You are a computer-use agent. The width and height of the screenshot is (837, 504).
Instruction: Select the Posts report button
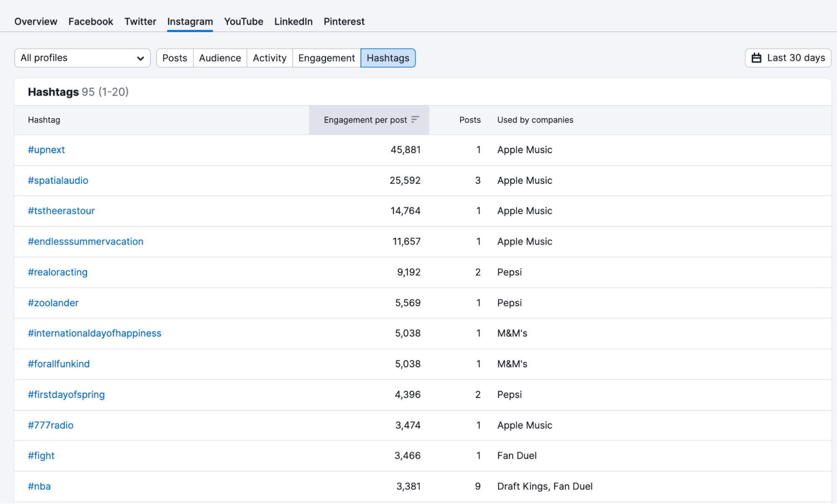(x=175, y=58)
